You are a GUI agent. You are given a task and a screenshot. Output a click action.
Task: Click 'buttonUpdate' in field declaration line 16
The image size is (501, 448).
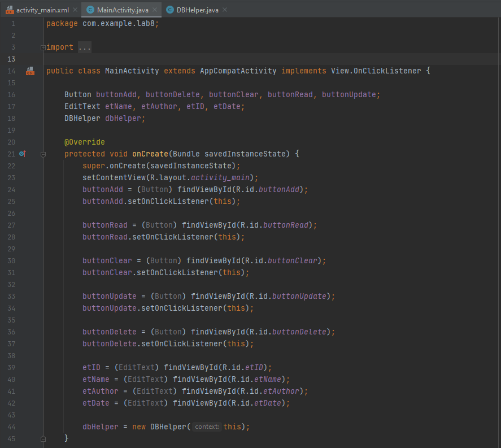coord(348,94)
